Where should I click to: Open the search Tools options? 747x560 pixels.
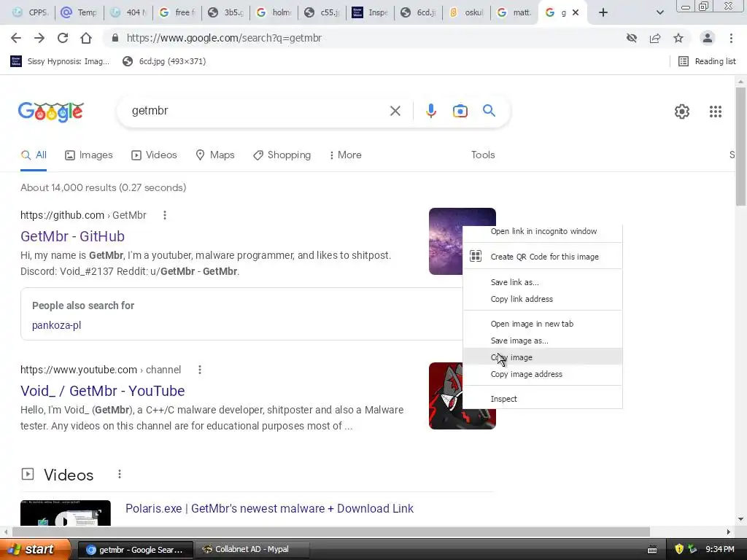(x=483, y=155)
